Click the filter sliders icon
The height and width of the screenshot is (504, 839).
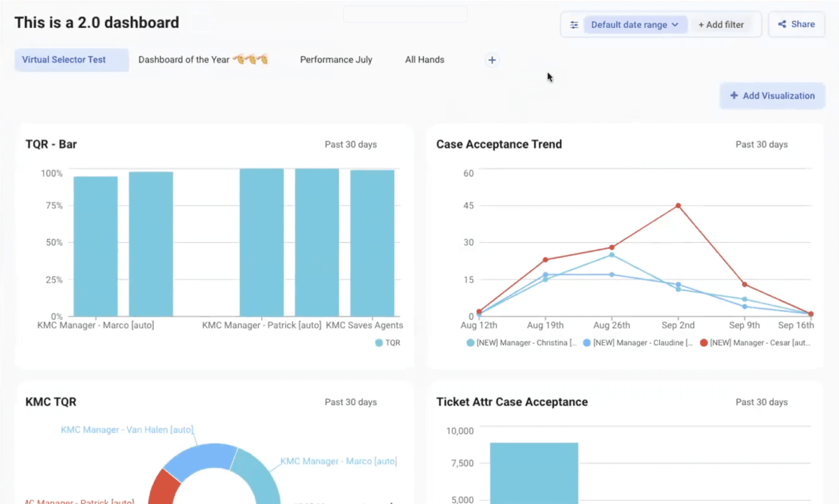pyautogui.click(x=574, y=25)
